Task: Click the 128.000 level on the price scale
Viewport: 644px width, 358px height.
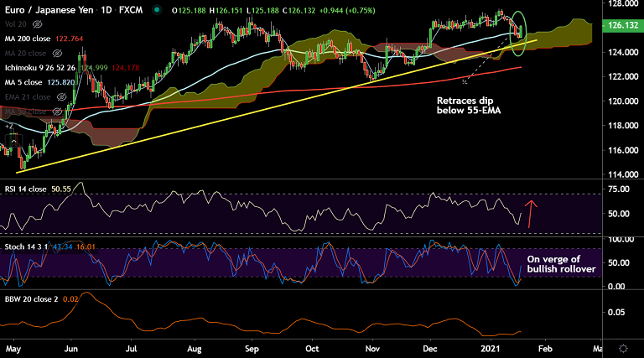Action: coord(624,3)
